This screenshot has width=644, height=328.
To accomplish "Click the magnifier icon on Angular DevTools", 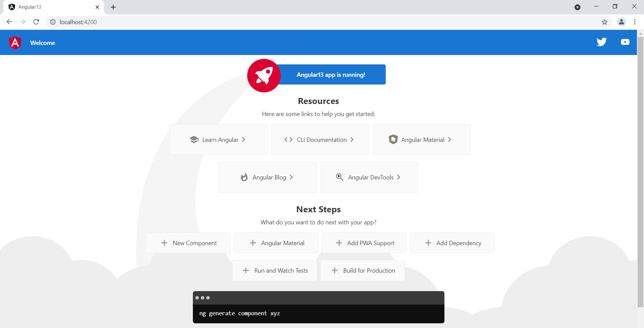I will point(339,177).
